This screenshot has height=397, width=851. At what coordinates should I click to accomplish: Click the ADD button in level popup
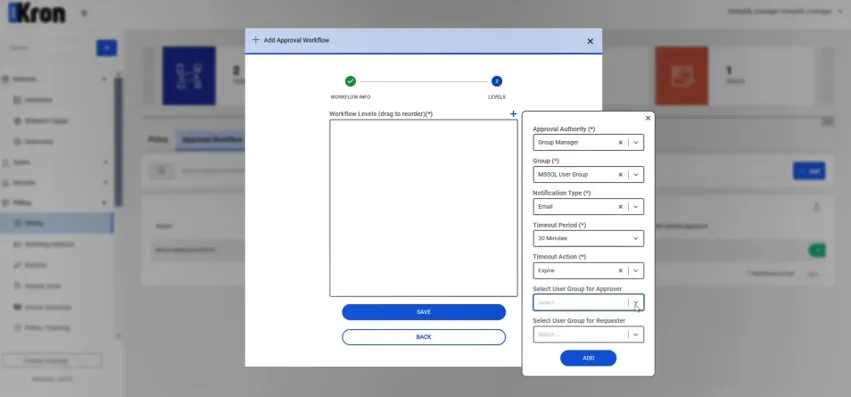point(588,358)
